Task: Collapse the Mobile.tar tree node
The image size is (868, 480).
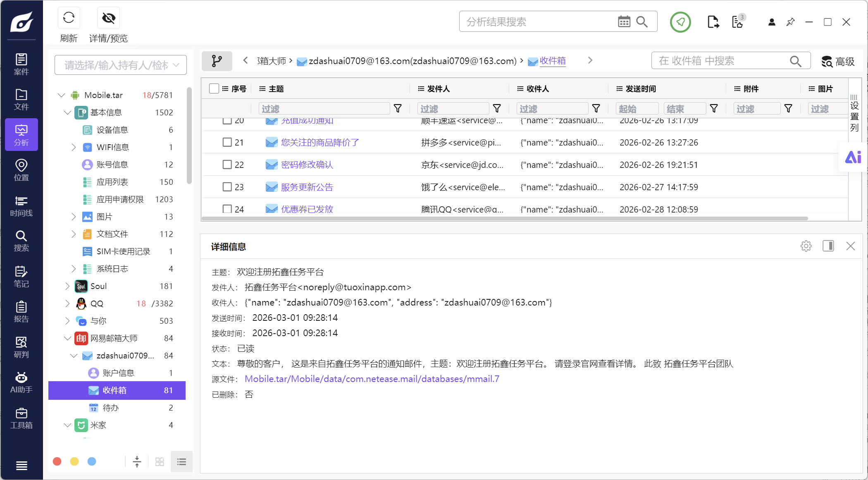Action: (x=61, y=95)
